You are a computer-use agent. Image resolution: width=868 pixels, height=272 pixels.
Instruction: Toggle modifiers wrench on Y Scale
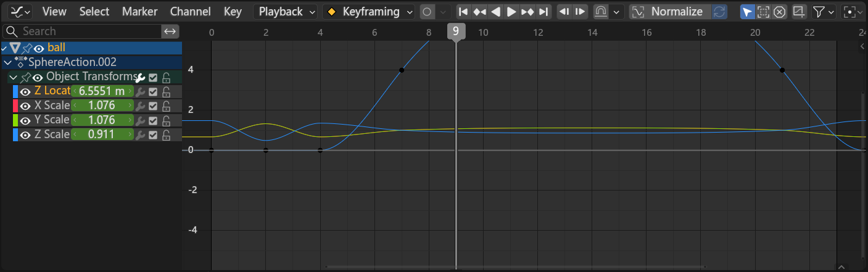140,120
